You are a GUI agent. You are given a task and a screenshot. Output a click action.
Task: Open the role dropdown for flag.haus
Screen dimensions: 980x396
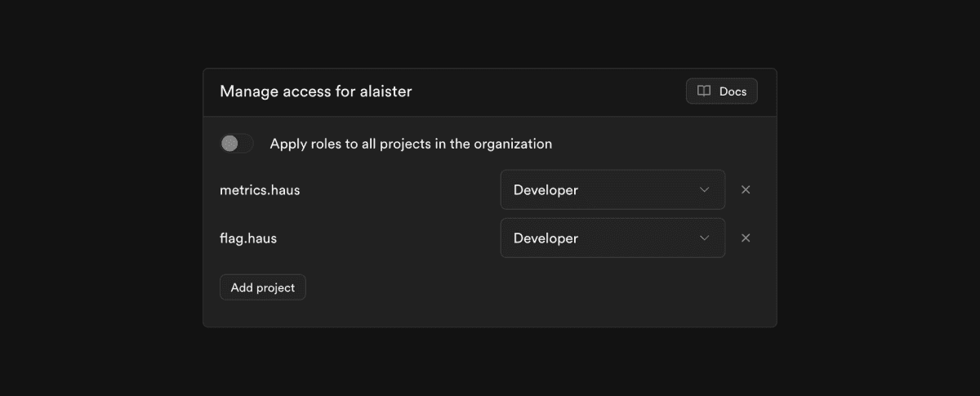[612, 238]
